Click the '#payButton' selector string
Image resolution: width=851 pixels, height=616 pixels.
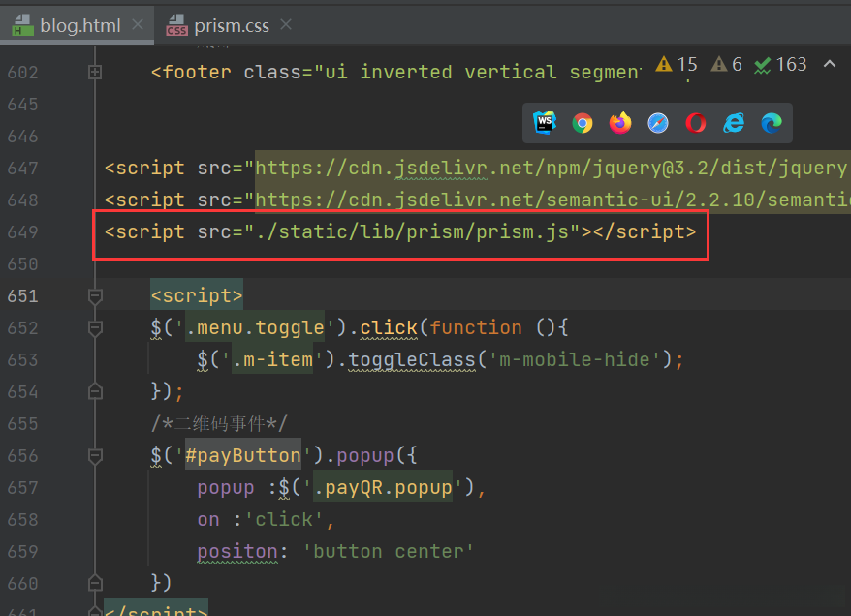pos(243,456)
